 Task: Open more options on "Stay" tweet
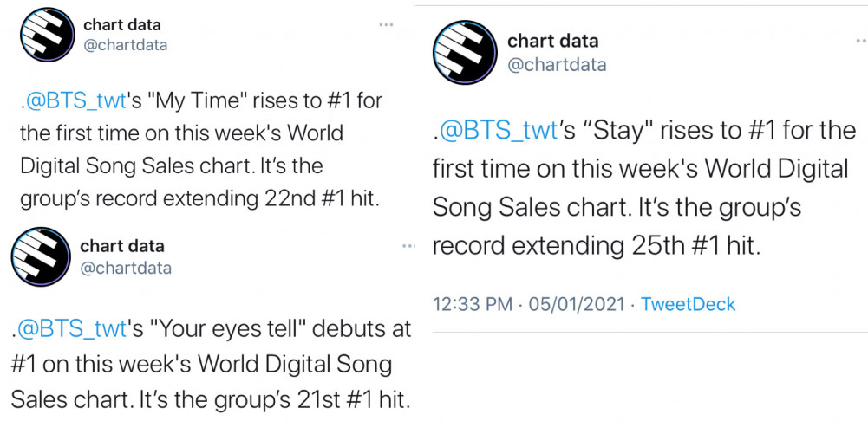pos(861,41)
